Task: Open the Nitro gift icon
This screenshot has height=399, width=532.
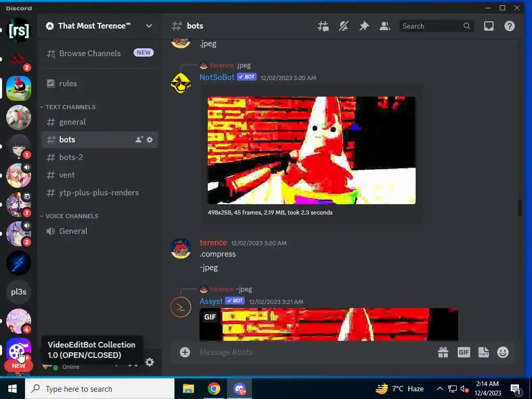Action: click(443, 352)
